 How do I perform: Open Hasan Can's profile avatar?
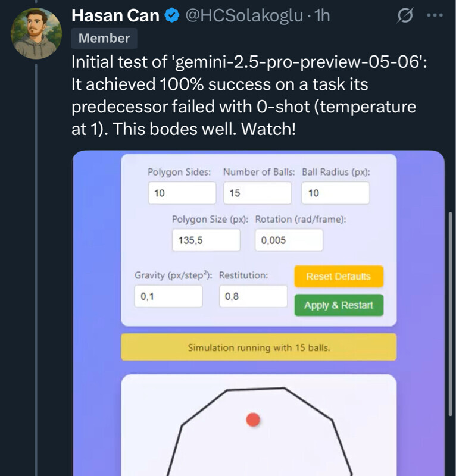(37, 33)
